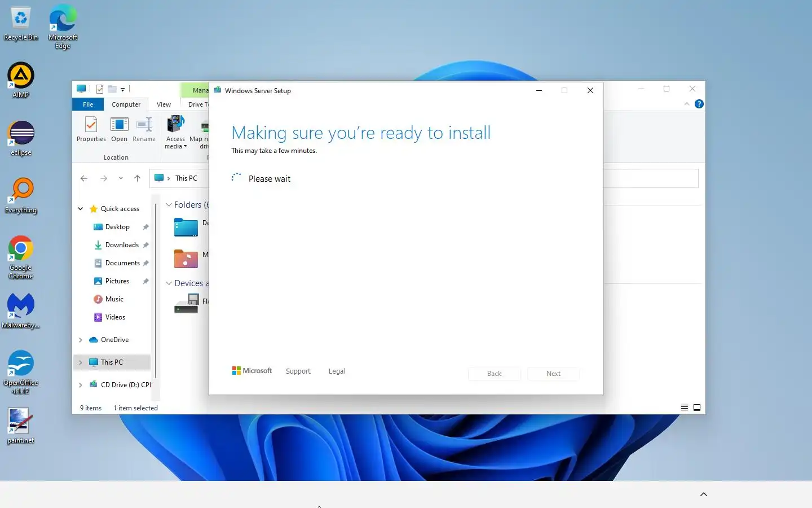Open the recent locations dropdown arrow
Image resolution: width=812 pixels, height=508 pixels.
pyautogui.click(x=121, y=178)
